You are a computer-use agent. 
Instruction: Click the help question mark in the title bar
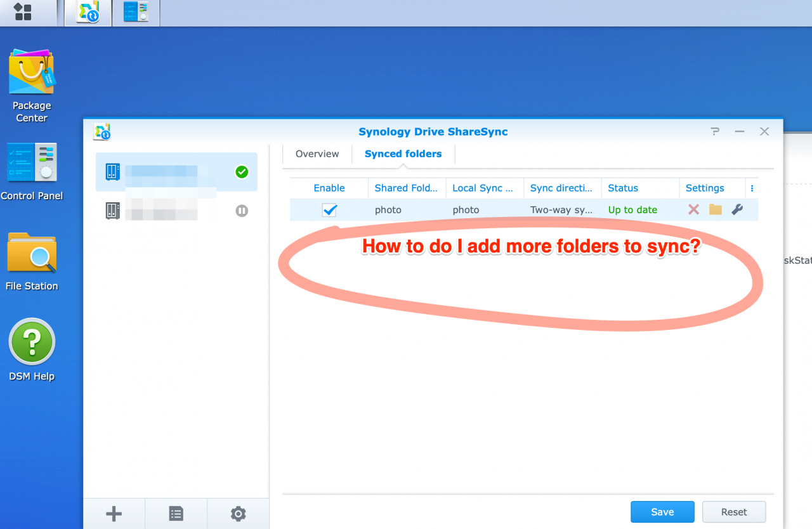715,131
